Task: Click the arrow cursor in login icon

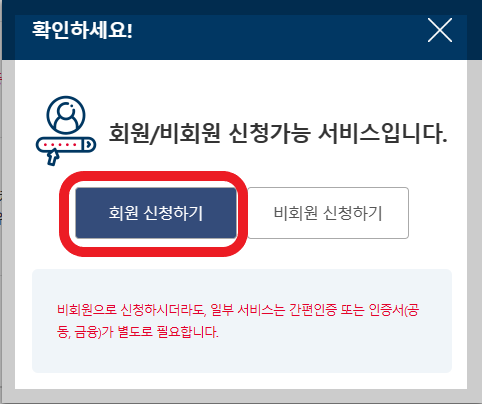Action: tap(53, 157)
